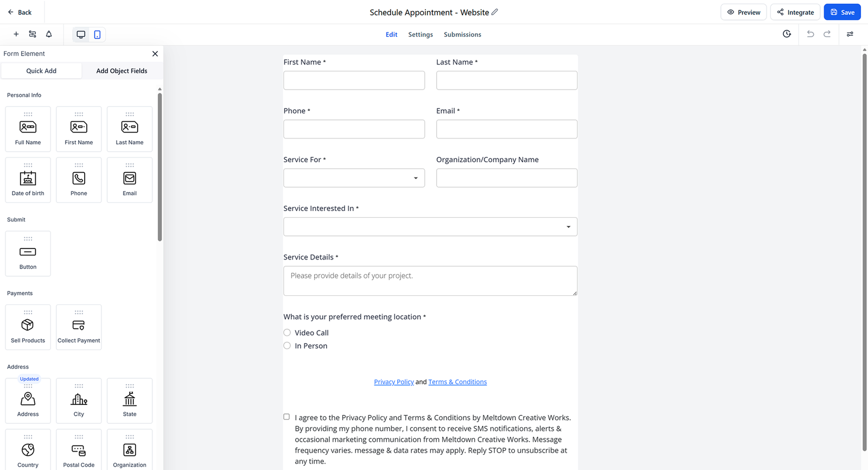Click the redo arrow icon
Image resolution: width=868 pixels, height=470 pixels.
point(827,34)
